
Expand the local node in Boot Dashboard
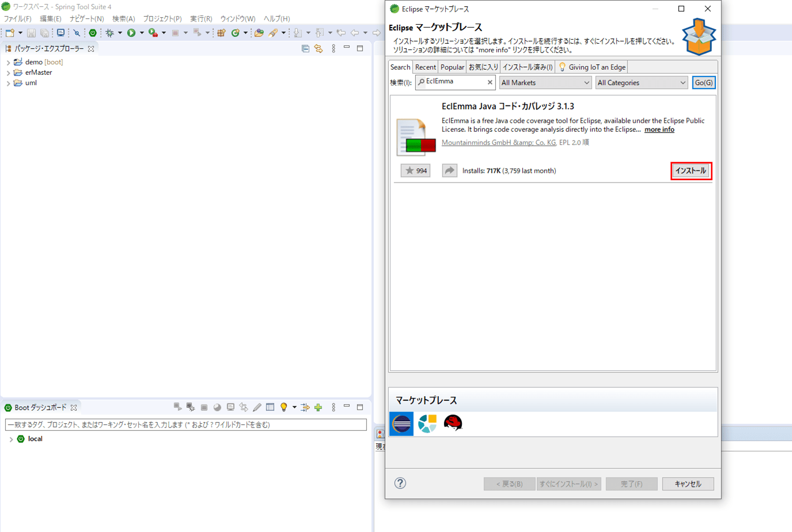(x=11, y=439)
